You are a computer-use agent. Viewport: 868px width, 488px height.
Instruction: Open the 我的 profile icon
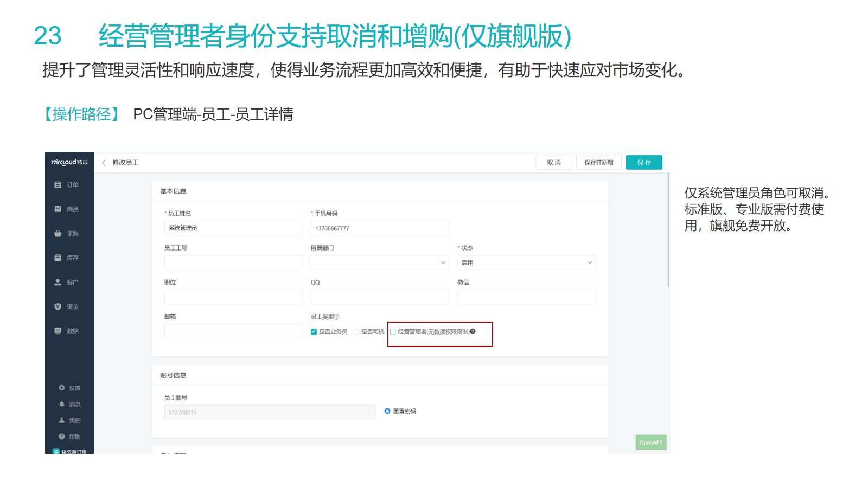pos(62,420)
